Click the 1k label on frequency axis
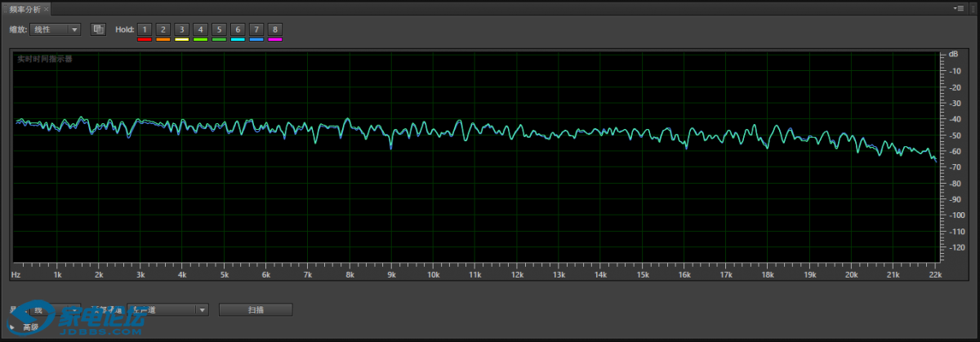Image resolution: width=980 pixels, height=342 pixels. coord(57,275)
